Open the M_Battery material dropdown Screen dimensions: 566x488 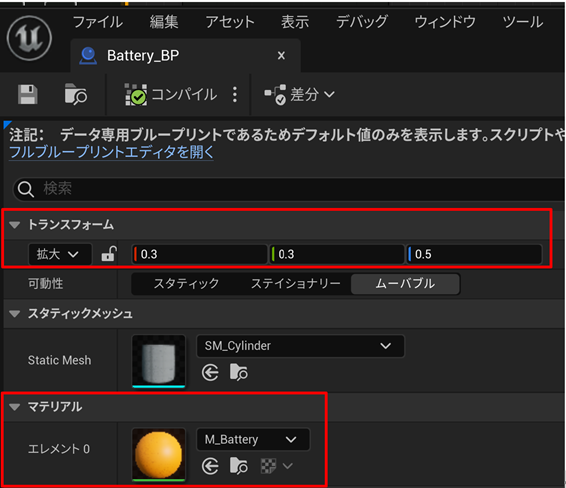pyautogui.click(x=253, y=439)
